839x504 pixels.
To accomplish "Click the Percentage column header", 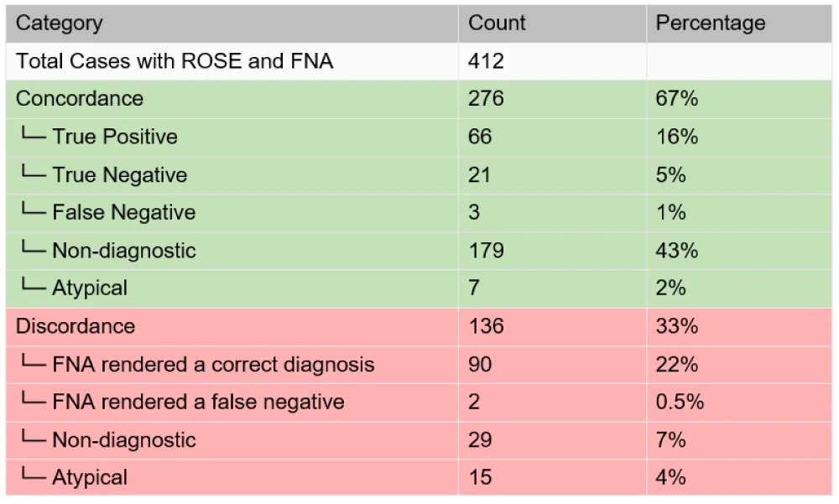I will pyautogui.click(x=710, y=23).
